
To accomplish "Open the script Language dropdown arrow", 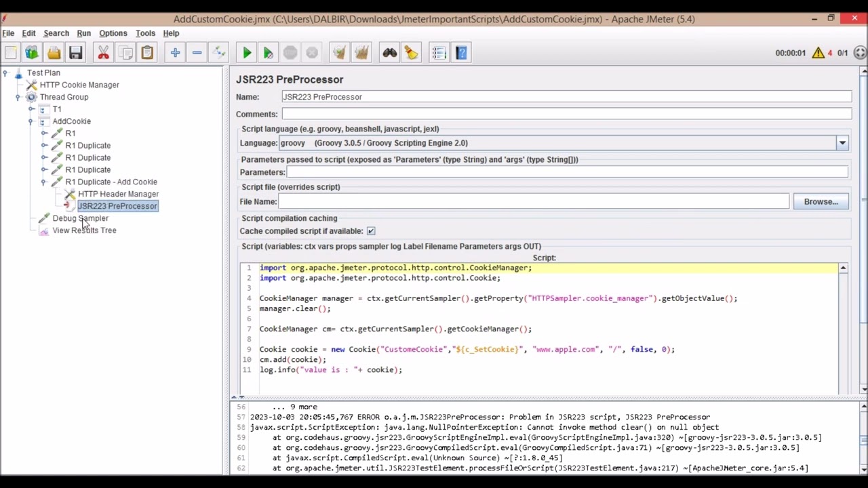I will (842, 143).
